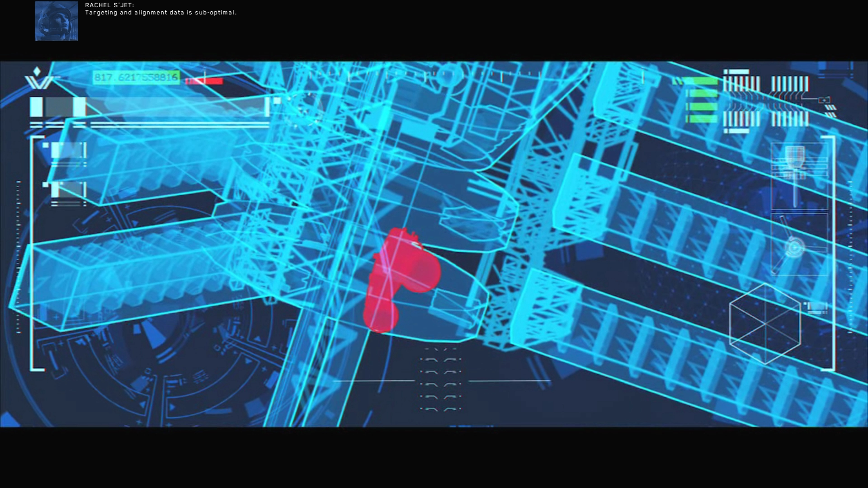The width and height of the screenshot is (868, 488).
Task: Click upper-right white barcode block
Action: coord(790,84)
